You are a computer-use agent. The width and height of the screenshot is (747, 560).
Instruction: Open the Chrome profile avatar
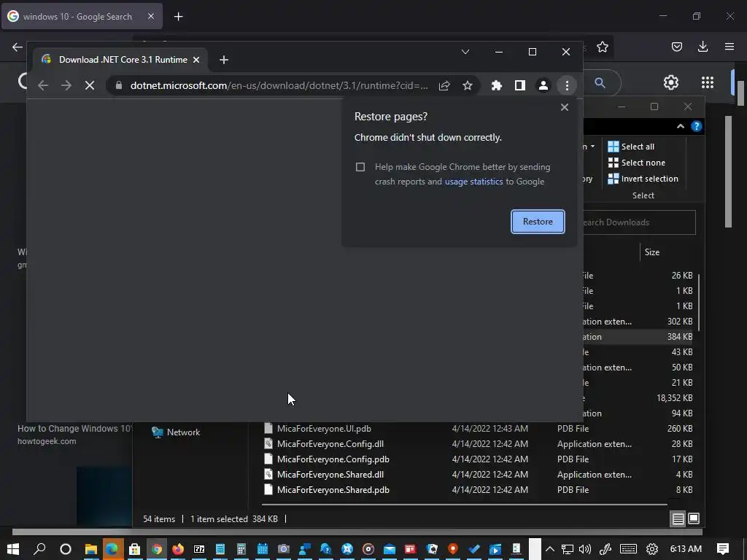click(x=543, y=86)
